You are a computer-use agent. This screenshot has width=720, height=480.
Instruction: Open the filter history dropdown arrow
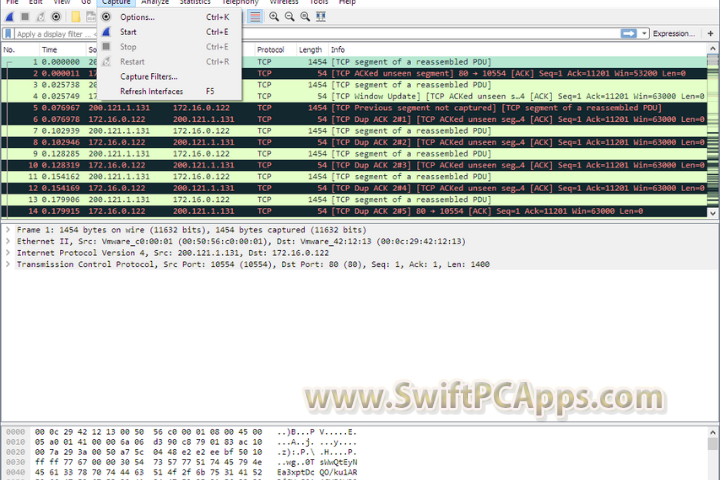(644, 34)
